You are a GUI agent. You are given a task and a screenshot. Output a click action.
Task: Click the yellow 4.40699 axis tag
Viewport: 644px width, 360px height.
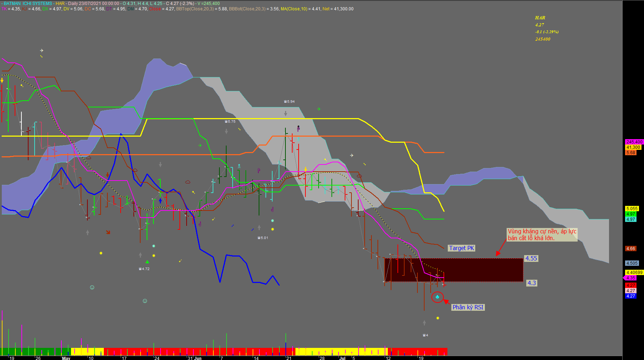634,273
